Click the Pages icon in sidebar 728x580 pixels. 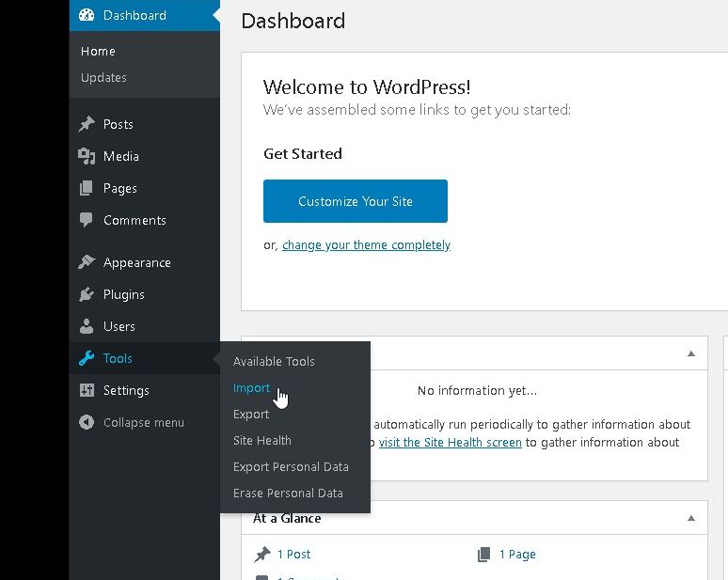[x=87, y=188]
